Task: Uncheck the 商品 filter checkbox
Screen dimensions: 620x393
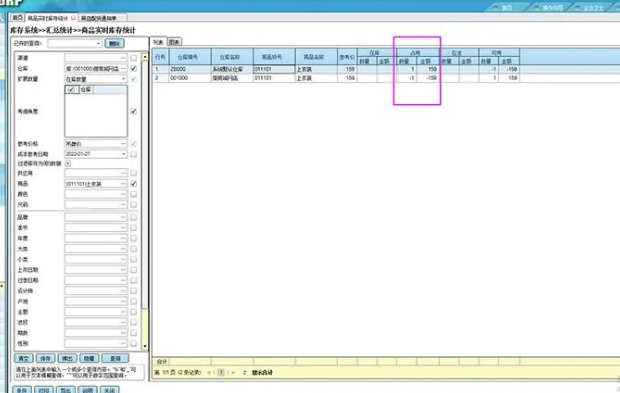Action: pos(134,184)
